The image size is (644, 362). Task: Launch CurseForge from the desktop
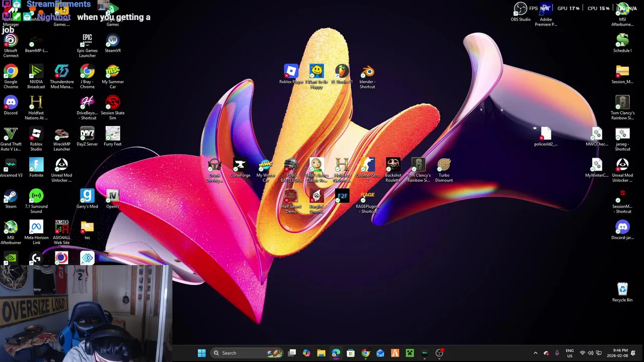click(x=240, y=168)
